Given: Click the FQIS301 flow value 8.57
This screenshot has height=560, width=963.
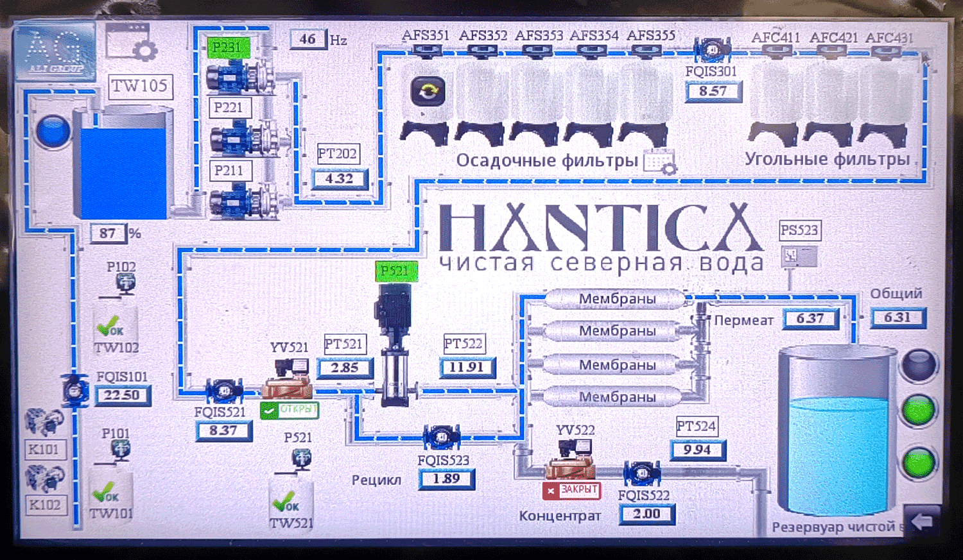Looking at the screenshot, I should pyautogui.click(x=713, y=91).
